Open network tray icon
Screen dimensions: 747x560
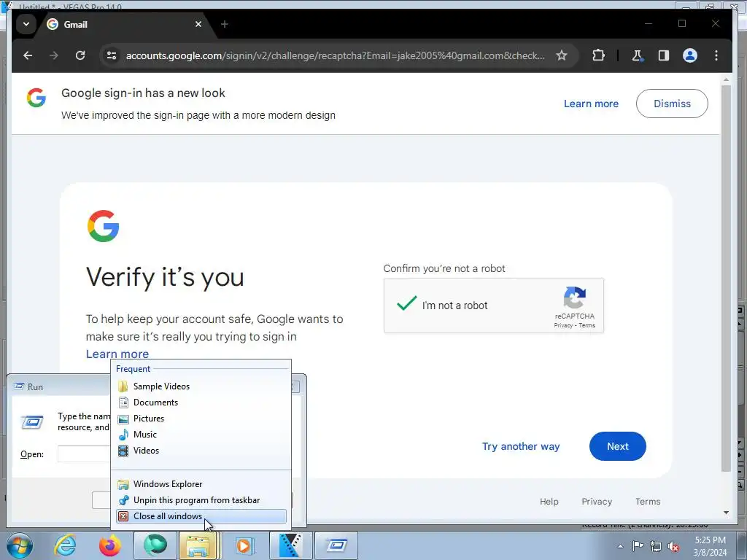coord(656,546)
